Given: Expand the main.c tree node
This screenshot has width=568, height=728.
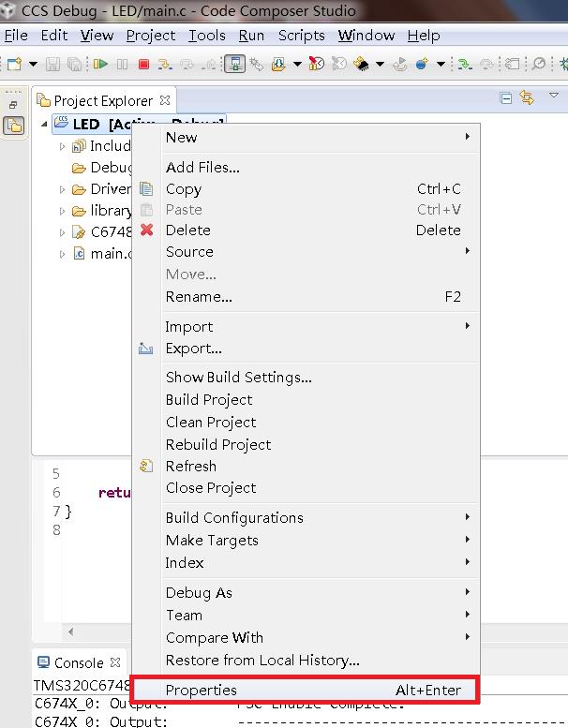Looking at the screenshot, I should [x=62, y=254].
